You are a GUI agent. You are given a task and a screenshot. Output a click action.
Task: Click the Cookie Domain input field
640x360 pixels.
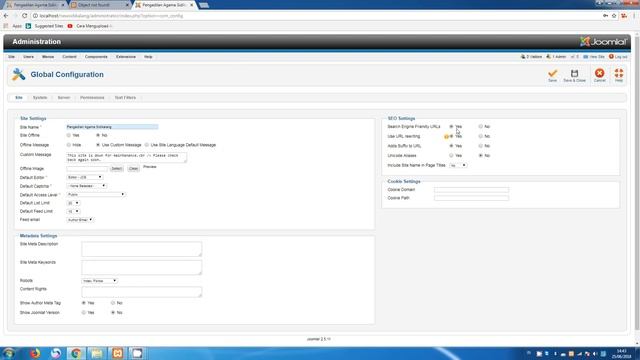pos(471,190)
